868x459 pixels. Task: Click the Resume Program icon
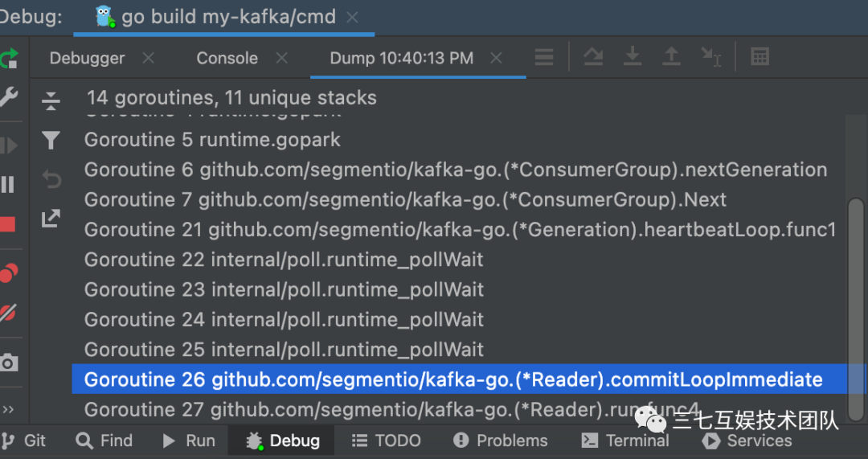click(8, 145)
